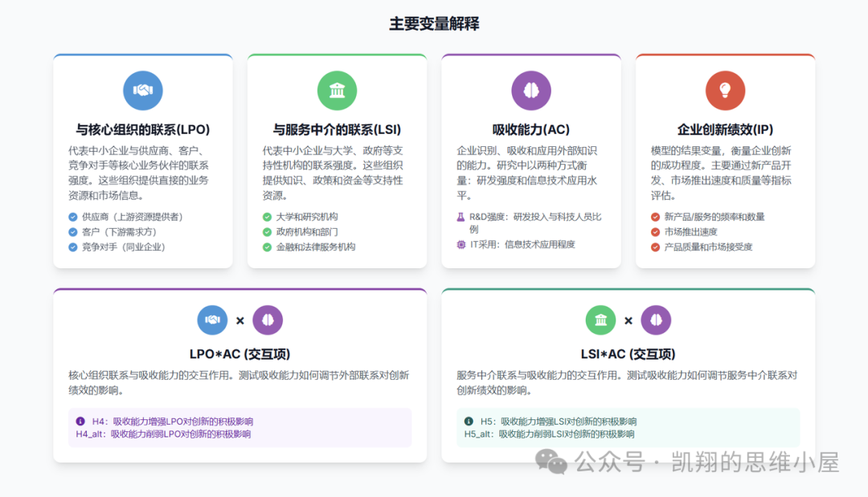Toggle the checkmark beside 金融和法律服务机构
This screenshot has width=868, height=497.
pyautogui.click(x=266, y=246)
